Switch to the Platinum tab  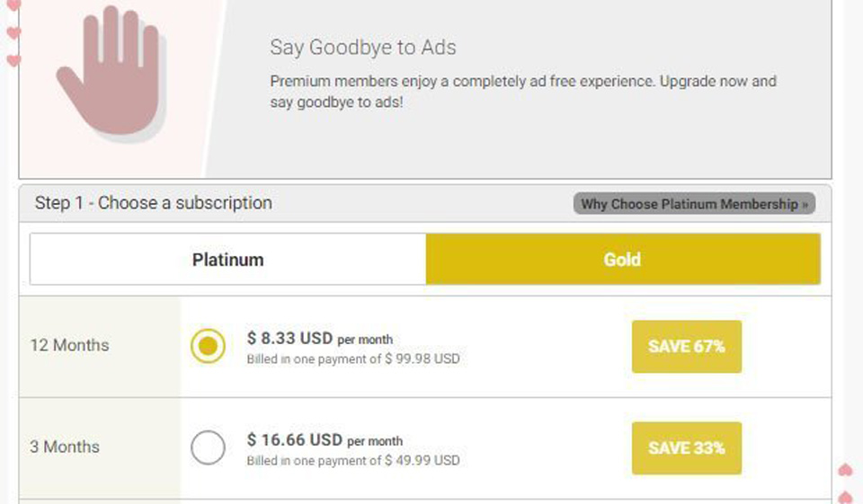coord(228,260)
